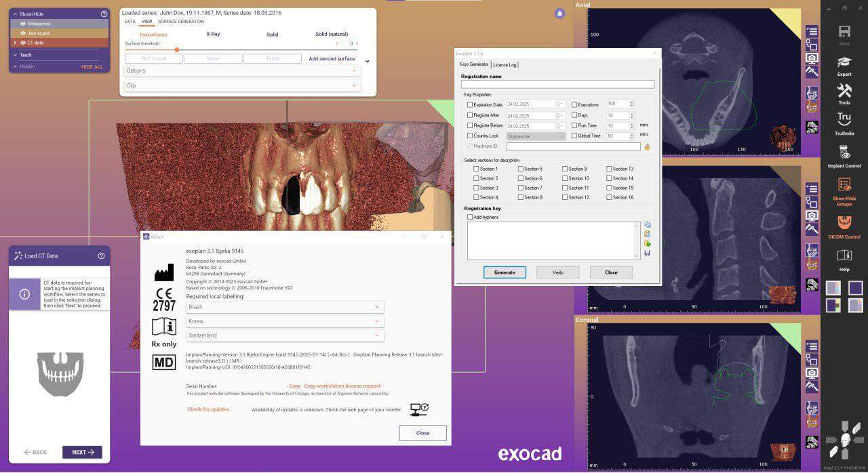Open Coronal view menu list icon

pos(812,346)
